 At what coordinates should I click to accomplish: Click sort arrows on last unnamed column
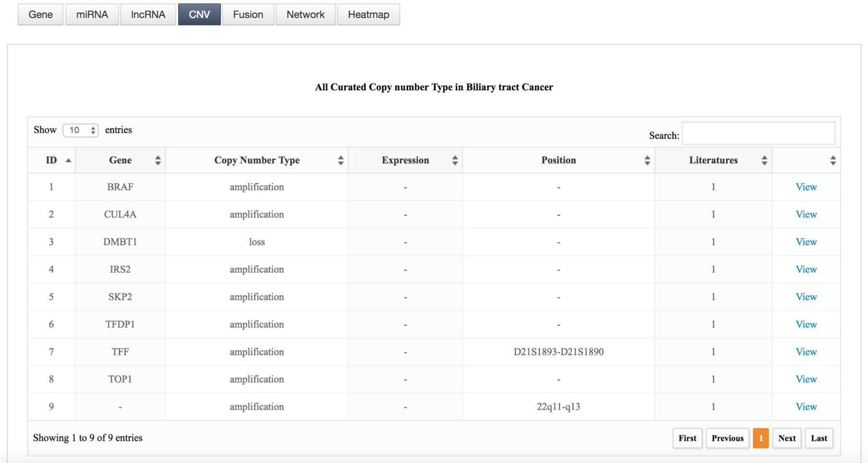click(832, 160)
